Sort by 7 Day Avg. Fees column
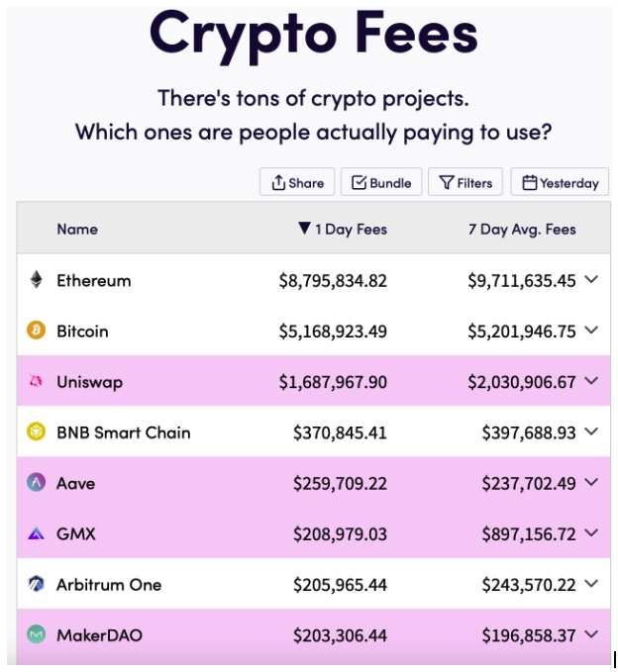Screen dimensions: 618x672 pyautogui.click(x=522, y=230)
